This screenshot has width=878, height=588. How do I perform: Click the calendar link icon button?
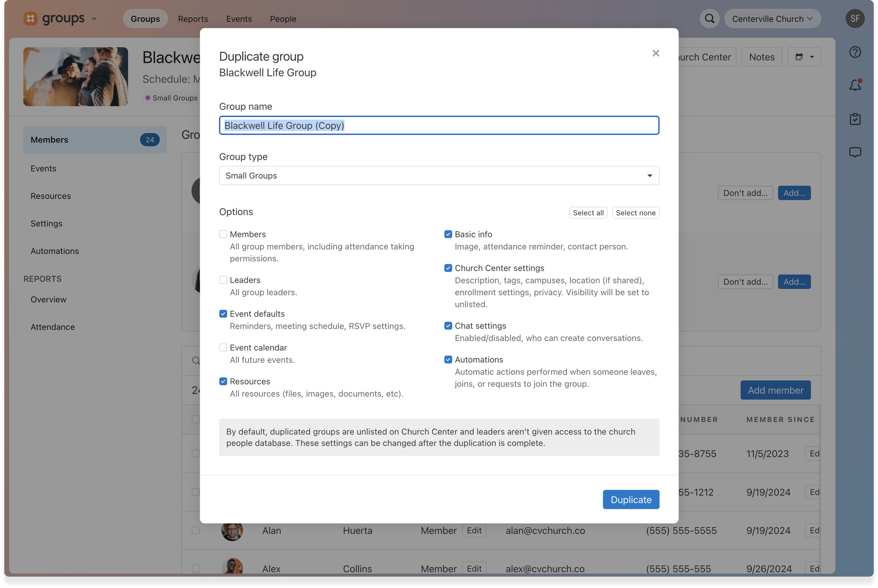click(x=800, y=57)
